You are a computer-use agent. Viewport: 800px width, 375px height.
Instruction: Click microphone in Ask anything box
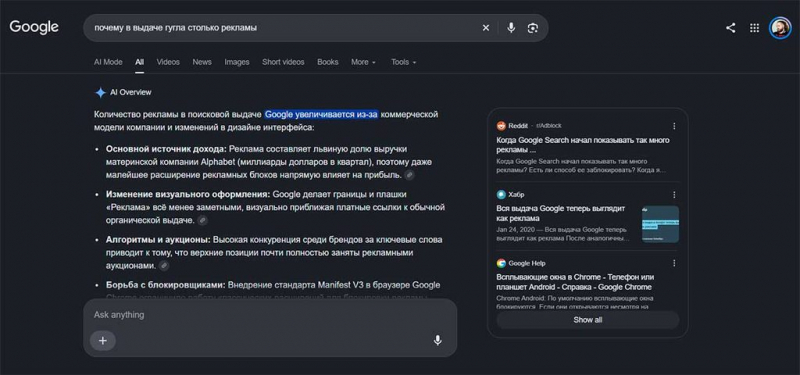coord(437,340)
